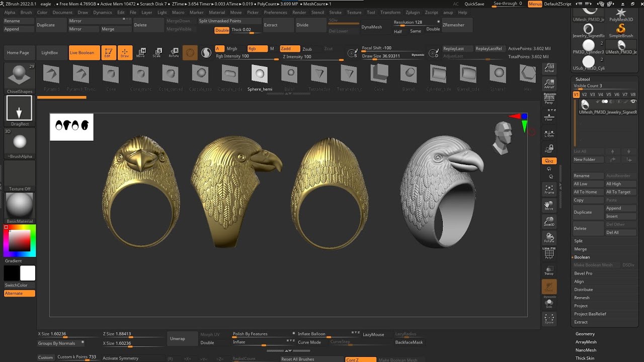The width and height of the screenshot is (644, 362).
Task: Expand the Split section in Subtool
Action: click(579, 241)
